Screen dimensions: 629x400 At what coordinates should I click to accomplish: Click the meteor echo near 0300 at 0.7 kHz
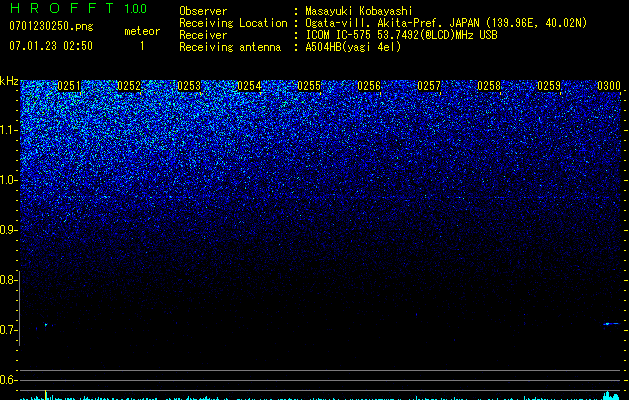tap(612, 323)
